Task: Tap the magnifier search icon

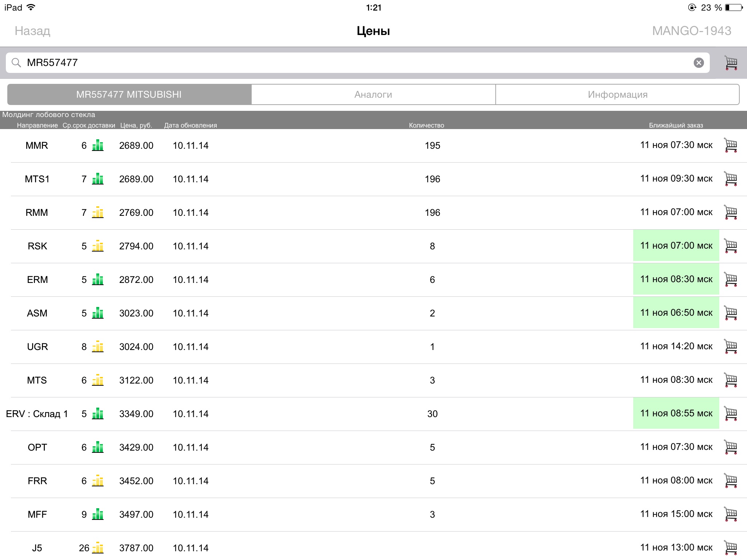Action: 16,63
